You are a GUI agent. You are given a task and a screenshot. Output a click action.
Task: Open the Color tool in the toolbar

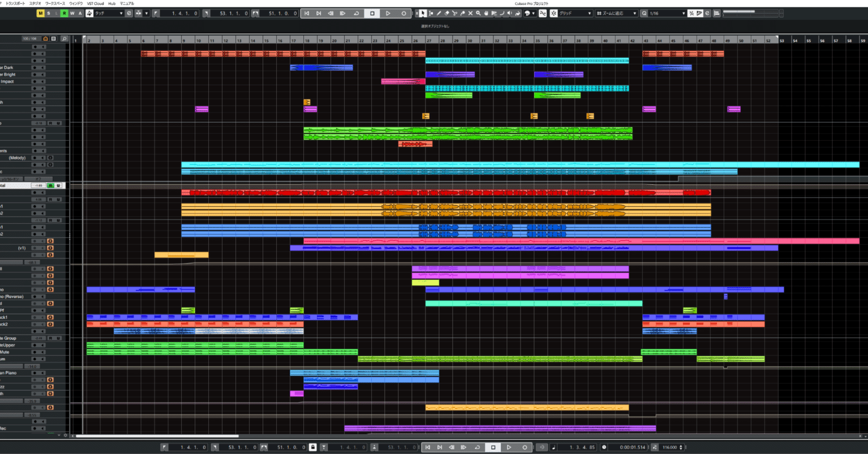(x=527, y=13)
